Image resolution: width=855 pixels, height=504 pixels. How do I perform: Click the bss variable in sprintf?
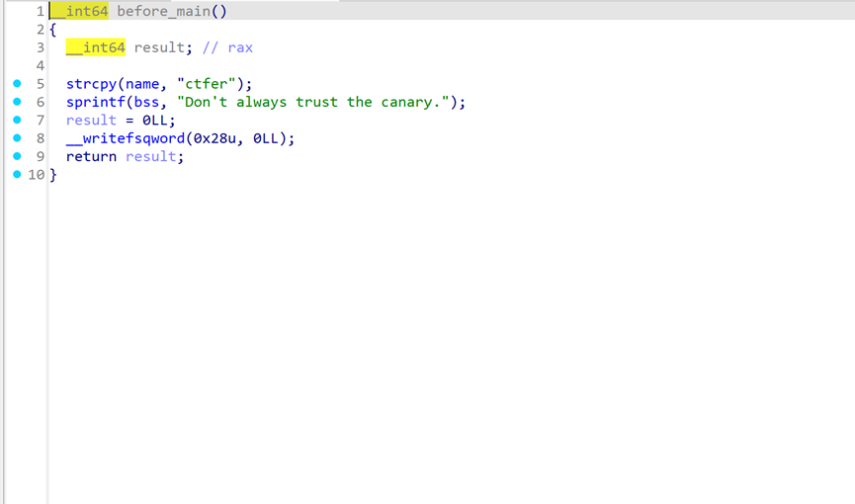[146, 102]
